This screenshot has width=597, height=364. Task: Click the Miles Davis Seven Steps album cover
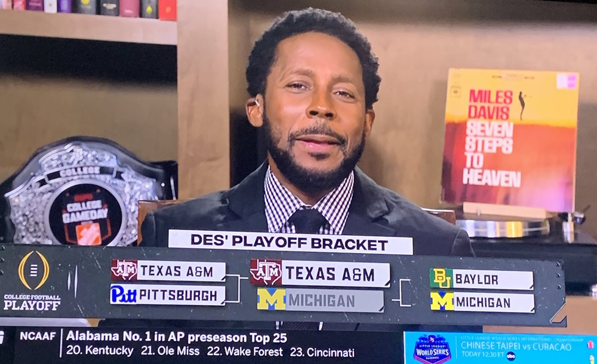pos(509,140)
